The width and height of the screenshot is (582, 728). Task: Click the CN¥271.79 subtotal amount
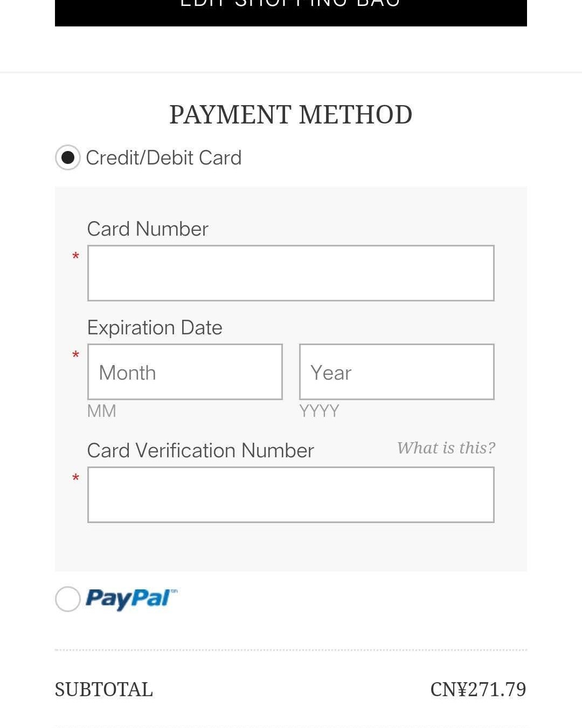478,690
